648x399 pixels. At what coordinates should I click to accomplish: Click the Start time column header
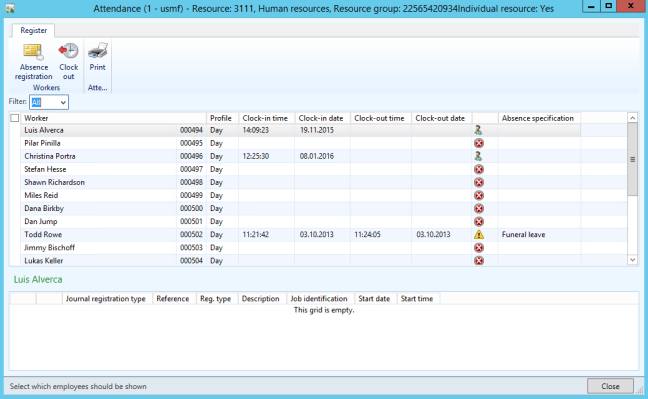click(418, 299)
